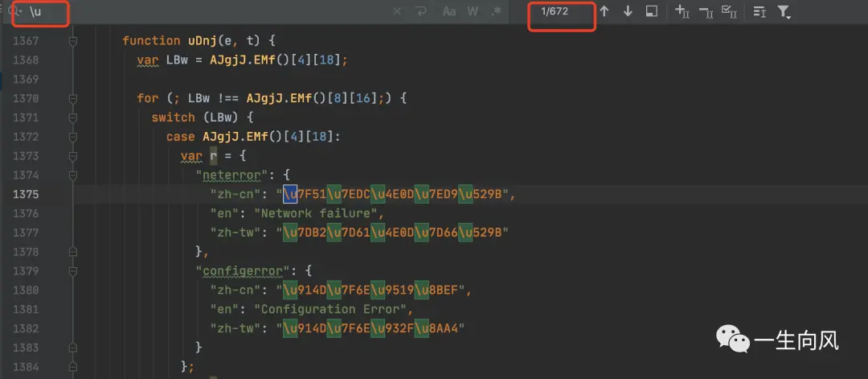Screen dimensions: 868x379
Task: Collapse the case block at line 1372
Action: [72, 137]
